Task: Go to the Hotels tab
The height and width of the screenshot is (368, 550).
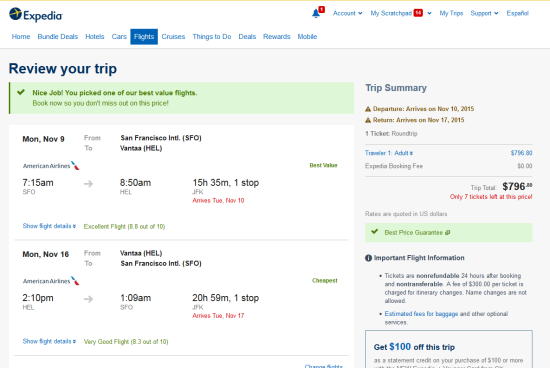Action: 95,36
